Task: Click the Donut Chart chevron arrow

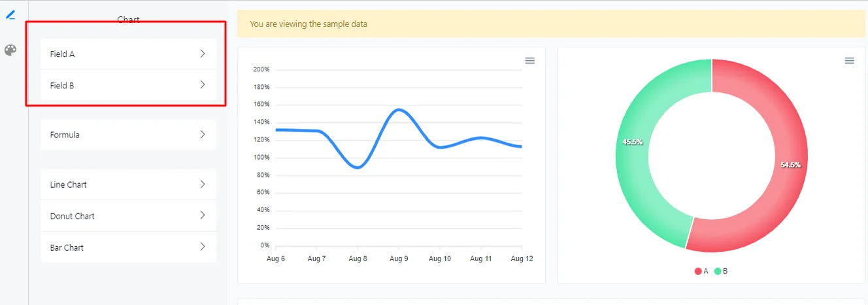Action: [203, 215]
